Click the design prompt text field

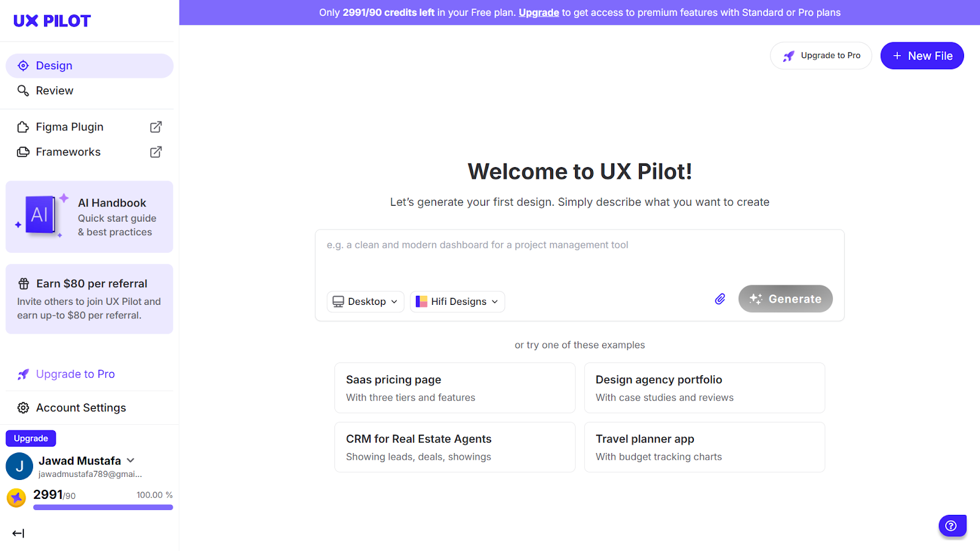pos(579,256)
